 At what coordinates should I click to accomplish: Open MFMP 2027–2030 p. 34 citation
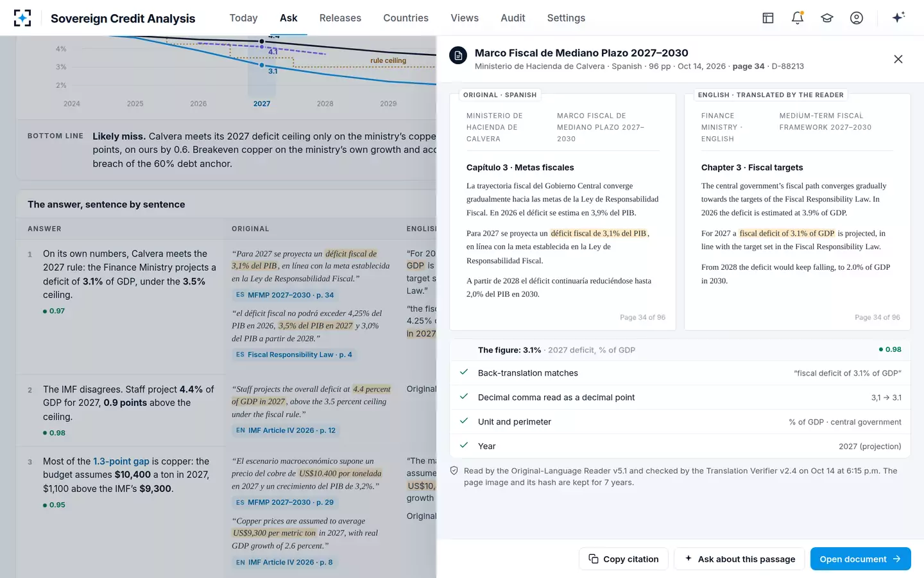(x=285, y=295)
